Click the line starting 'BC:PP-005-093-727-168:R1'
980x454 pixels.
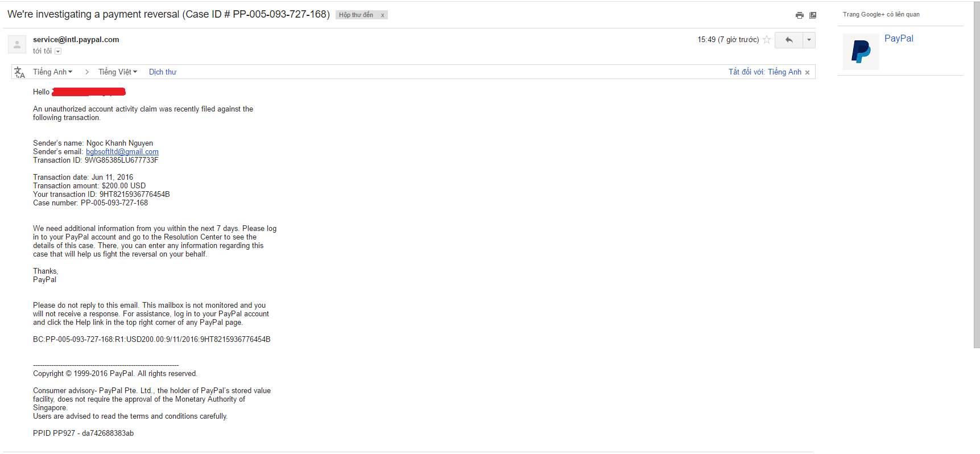152,340
